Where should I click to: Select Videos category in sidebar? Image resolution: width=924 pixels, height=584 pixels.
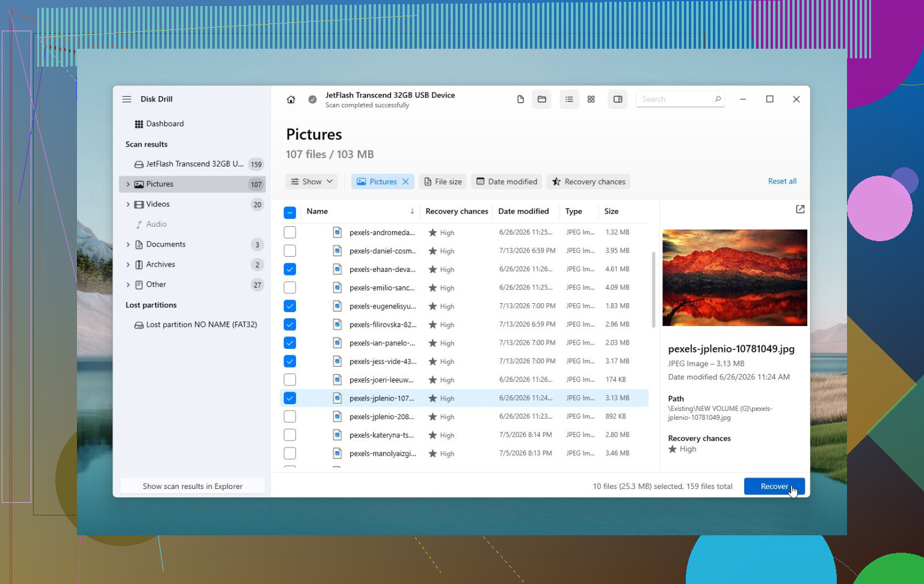point(192,204)
